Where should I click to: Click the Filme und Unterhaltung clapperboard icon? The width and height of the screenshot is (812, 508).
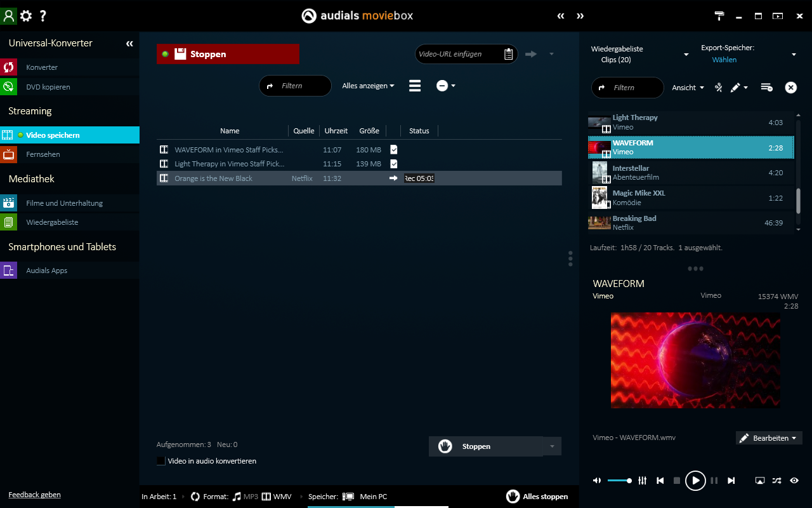pyautogui.click(x=9, y=203)
